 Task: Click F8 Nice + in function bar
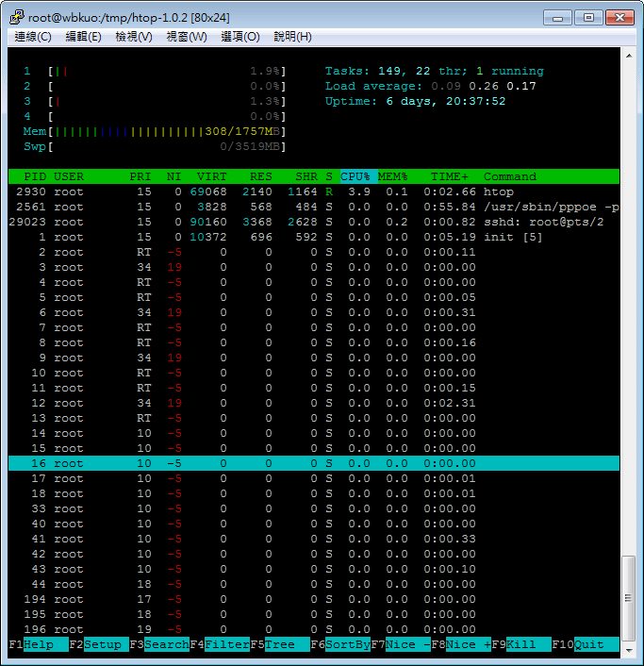click(461, 644)
